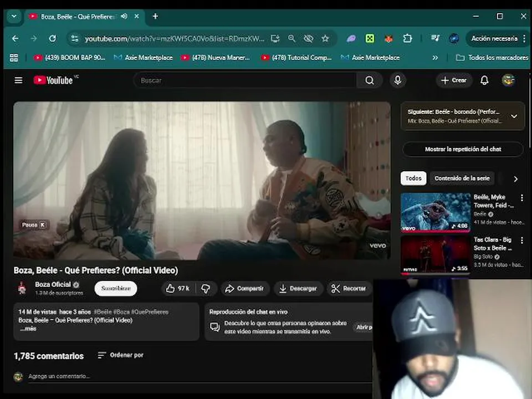Expand the Siguiente playlist panel chevron
Image resolution: width=532 pixels, height=399 pixels.
pos(514,116)
